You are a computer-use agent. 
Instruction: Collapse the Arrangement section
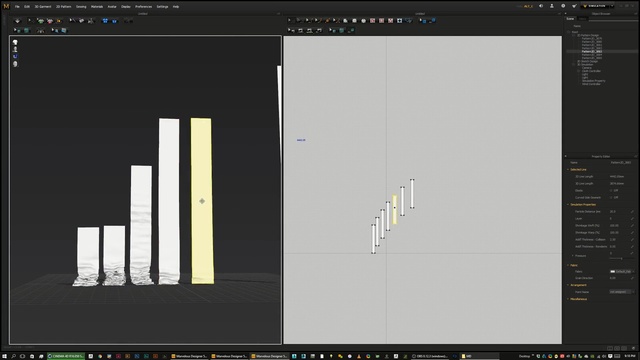pyautogui.click(x=568, y=285)
